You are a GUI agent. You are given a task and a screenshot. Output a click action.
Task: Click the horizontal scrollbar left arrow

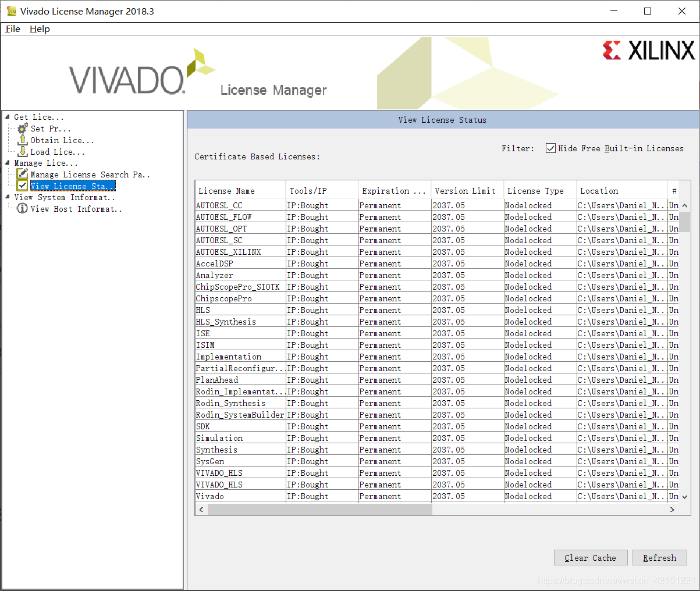[201, 510]
